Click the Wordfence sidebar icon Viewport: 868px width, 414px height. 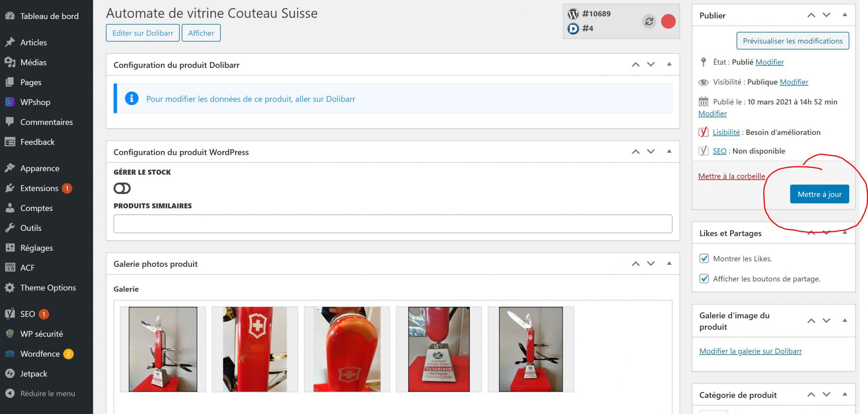point(10,354)
